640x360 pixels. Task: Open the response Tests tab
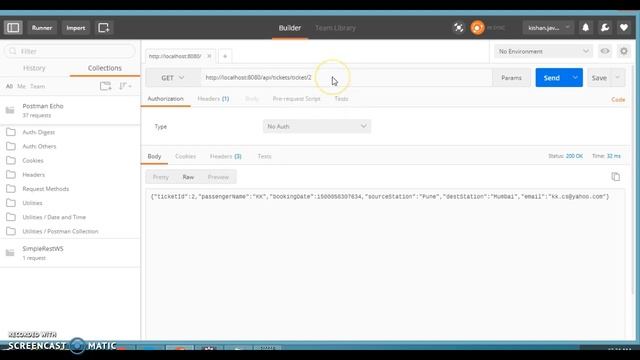click(x=264, y=156)
